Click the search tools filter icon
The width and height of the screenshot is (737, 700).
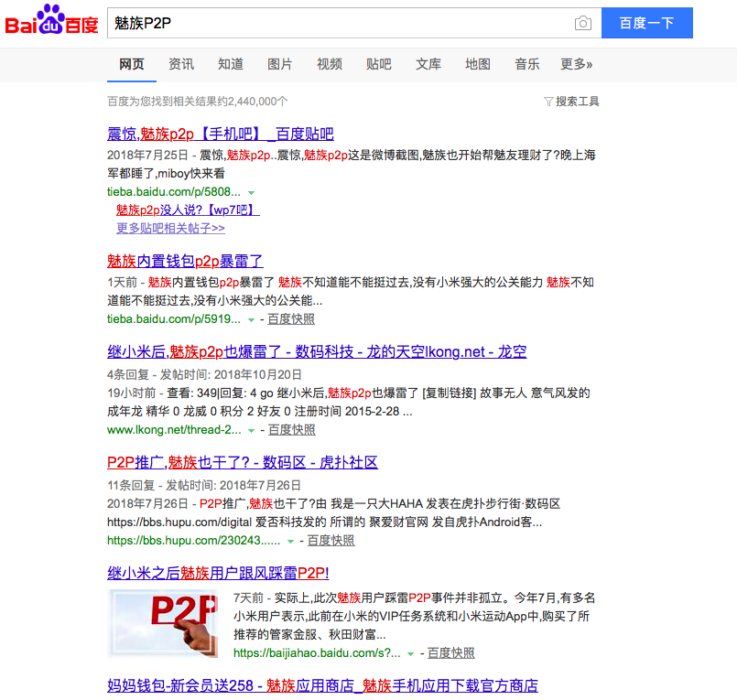[548, 102]
